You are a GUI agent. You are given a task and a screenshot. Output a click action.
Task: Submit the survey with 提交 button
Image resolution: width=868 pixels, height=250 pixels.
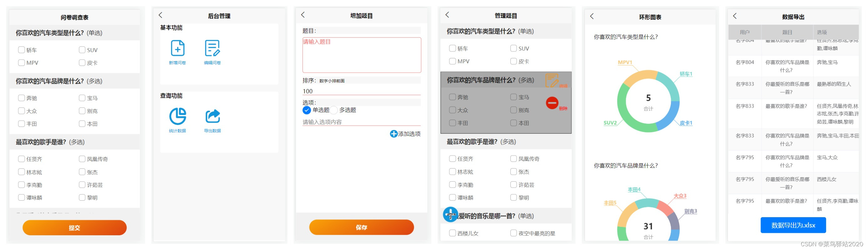[x=74, y=228]
